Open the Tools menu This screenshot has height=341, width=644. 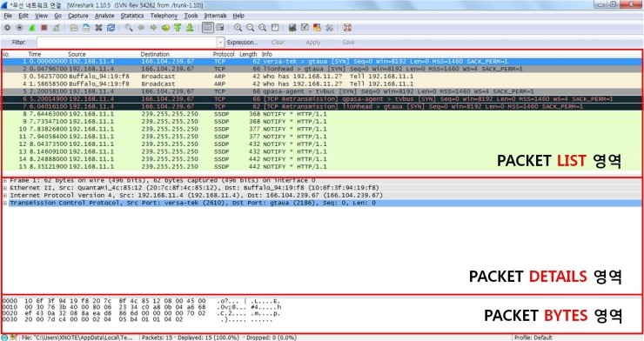click(191, 16)
